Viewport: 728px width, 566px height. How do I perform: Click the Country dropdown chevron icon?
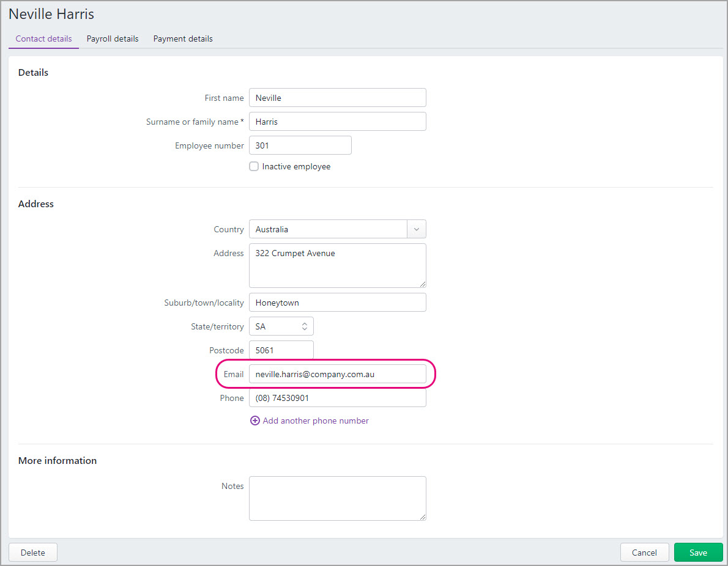tap(416, 229)
